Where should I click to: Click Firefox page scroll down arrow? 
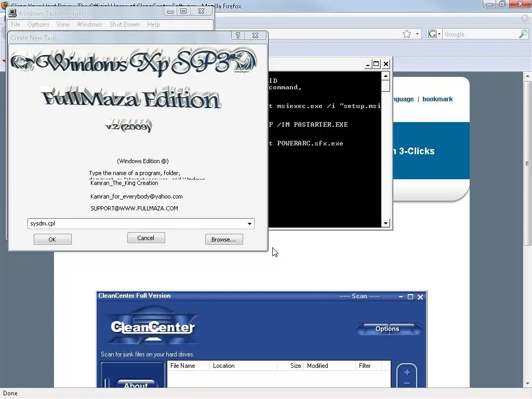coord(527,384)
